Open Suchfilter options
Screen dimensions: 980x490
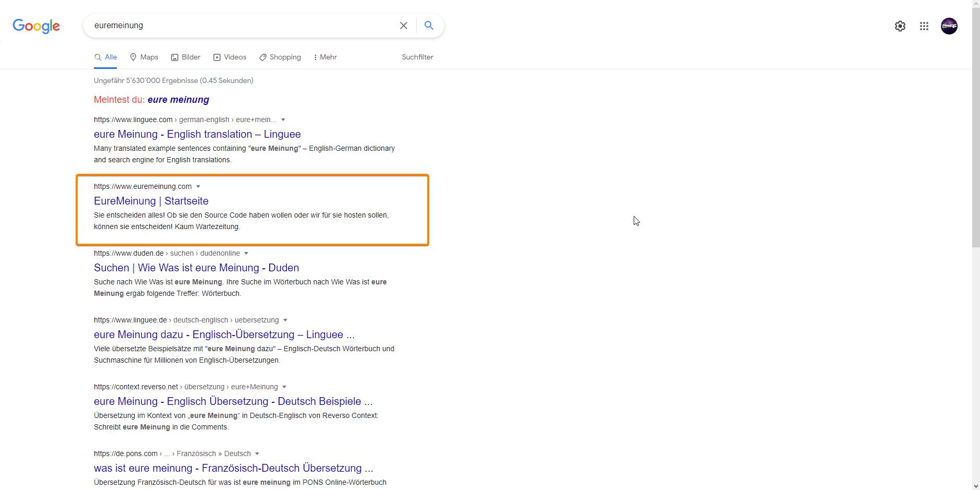click(417, 57)
